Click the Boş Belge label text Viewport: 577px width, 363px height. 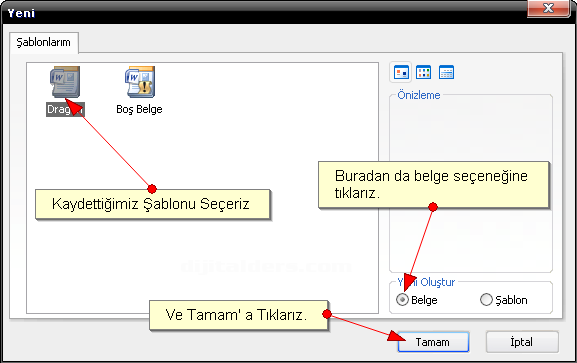click(139, 109)
